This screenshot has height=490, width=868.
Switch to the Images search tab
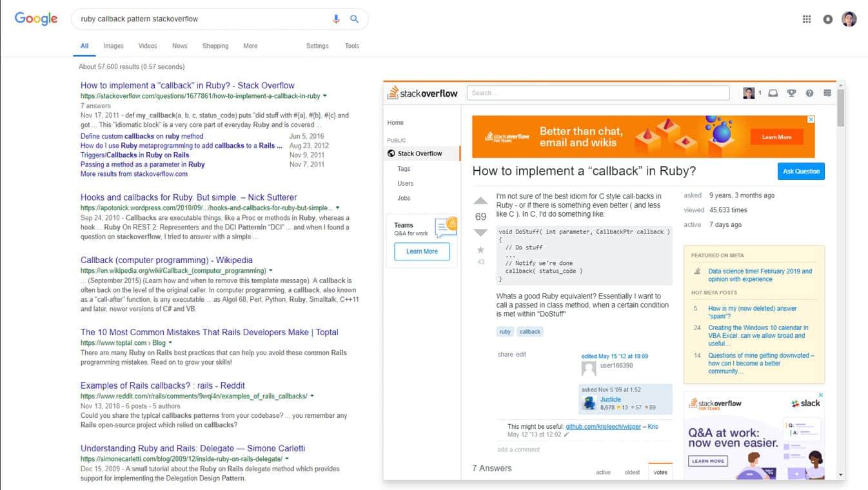[x=113, y=46]
